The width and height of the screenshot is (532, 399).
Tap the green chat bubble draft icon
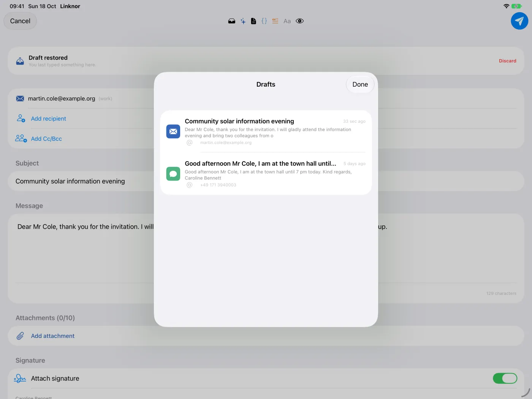click(x=173, y=174)
